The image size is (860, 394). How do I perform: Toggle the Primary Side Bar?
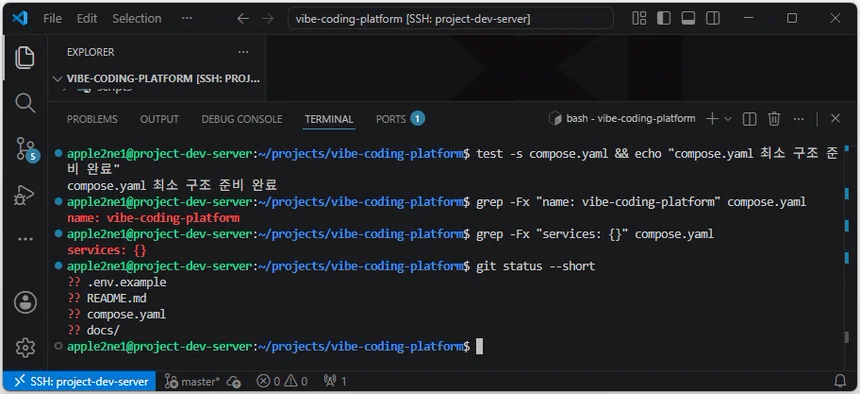664,18
